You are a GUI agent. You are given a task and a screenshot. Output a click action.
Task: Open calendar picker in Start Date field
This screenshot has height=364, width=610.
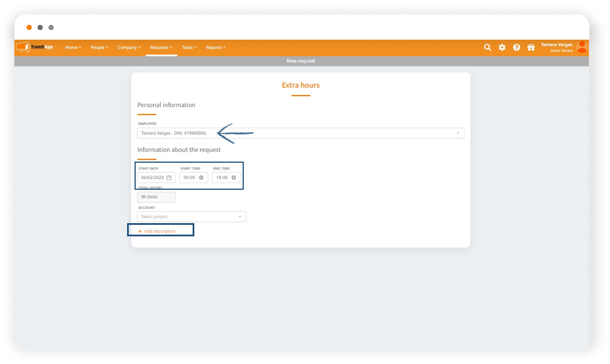[x=169, y=178]
